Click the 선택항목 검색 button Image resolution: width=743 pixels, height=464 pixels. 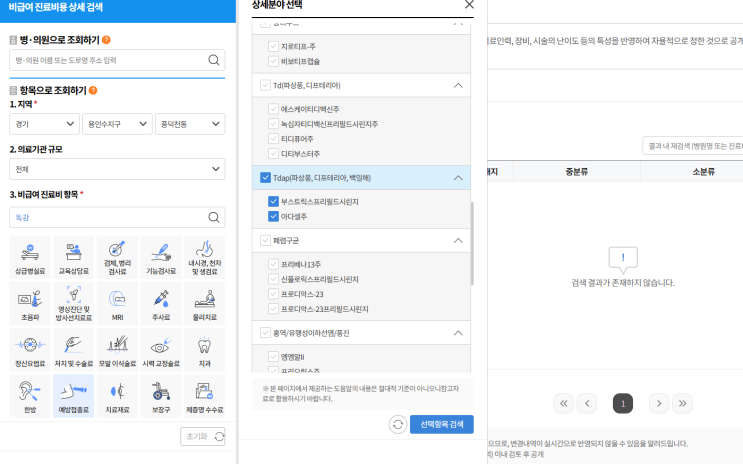pos(442,424)
